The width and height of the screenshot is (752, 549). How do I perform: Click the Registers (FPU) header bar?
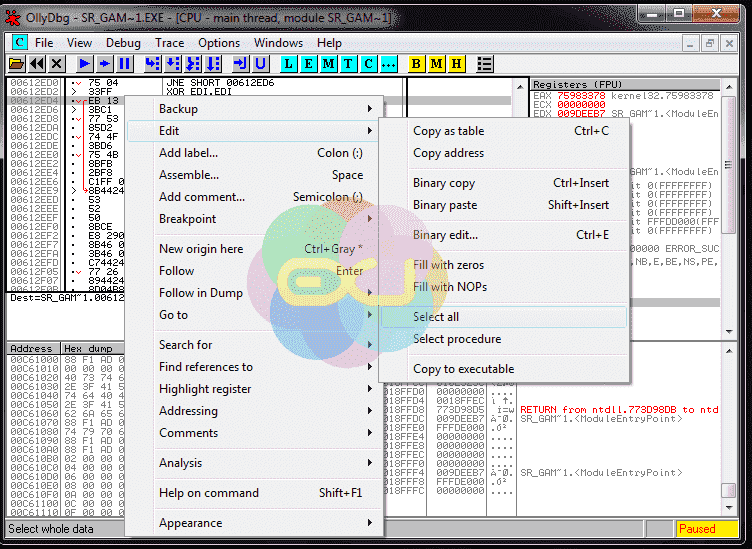pyautogui.click(x=626, y=84)
